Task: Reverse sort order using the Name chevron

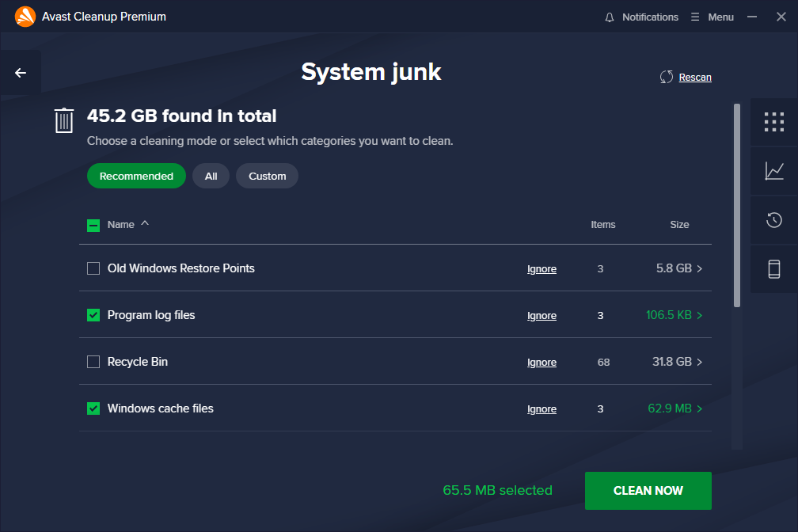Action: click(144, 224)
